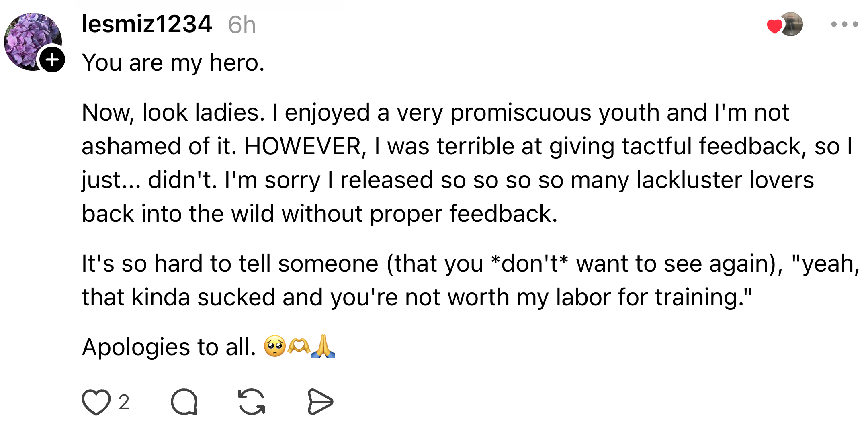Image resolution: width=868 pixels, height=421 pixels.
Task: Tap the pleading face emoji
Action: coord(275,346)
